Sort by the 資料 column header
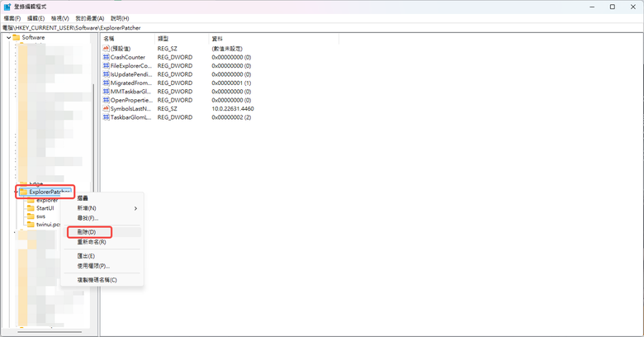The height and width of the screenshot is (337, 644). coord(274,39)
